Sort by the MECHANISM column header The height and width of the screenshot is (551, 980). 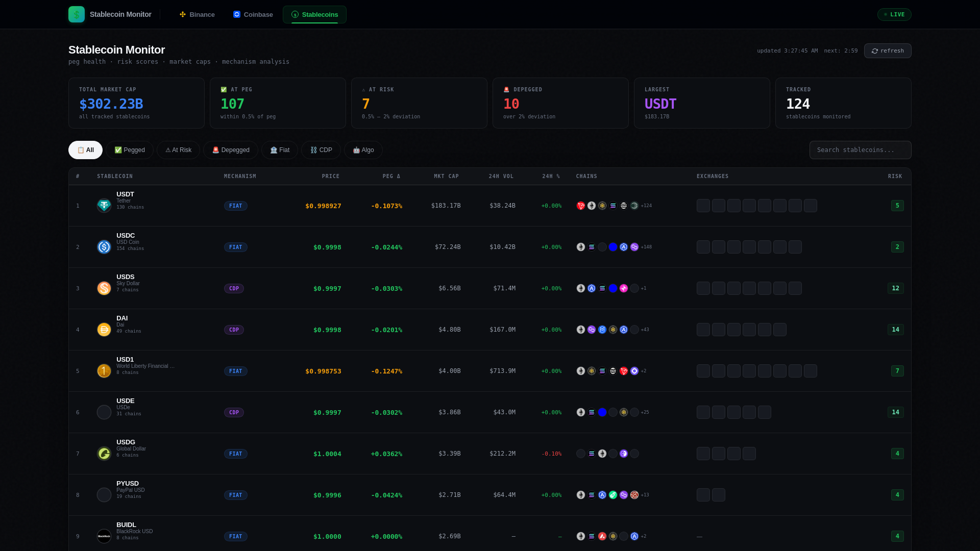240,177
